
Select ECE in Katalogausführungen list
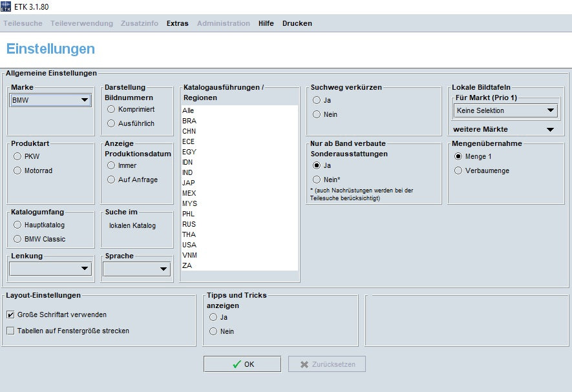point(189,141)
